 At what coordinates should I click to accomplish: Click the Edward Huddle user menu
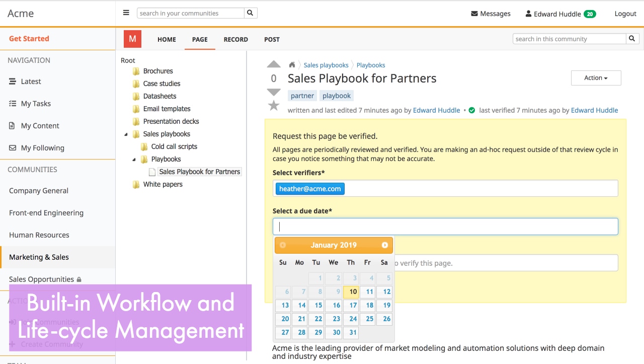coord(553,14)
